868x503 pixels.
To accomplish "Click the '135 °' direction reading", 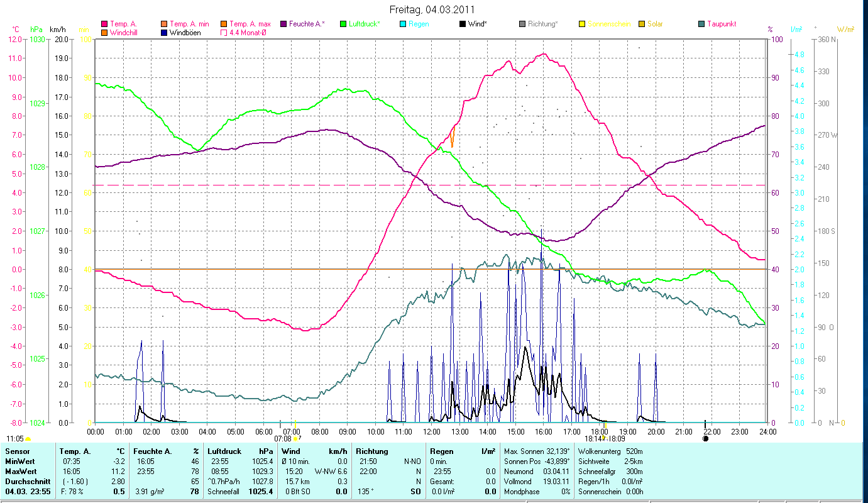I will click(365, 491).
